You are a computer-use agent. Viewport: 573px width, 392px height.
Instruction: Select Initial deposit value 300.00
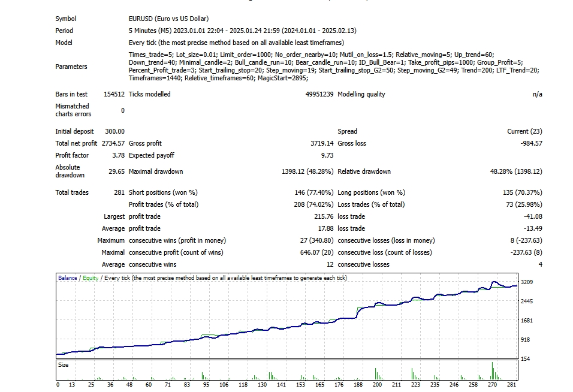pos(114,131)
